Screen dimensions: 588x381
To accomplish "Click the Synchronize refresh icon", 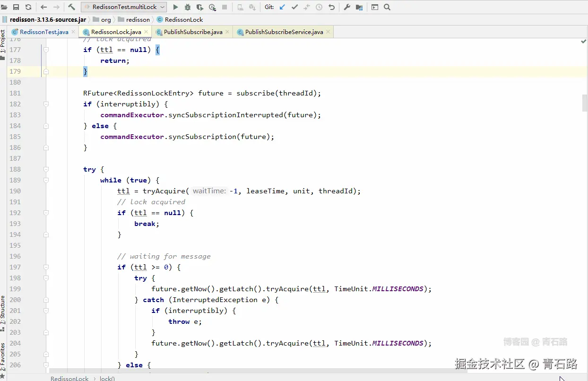I will (28, 7).
